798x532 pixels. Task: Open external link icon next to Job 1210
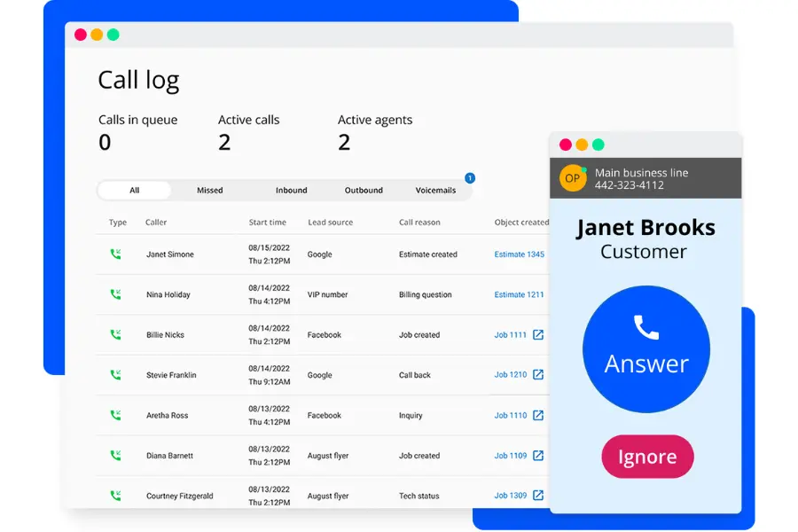coord(538,374)
